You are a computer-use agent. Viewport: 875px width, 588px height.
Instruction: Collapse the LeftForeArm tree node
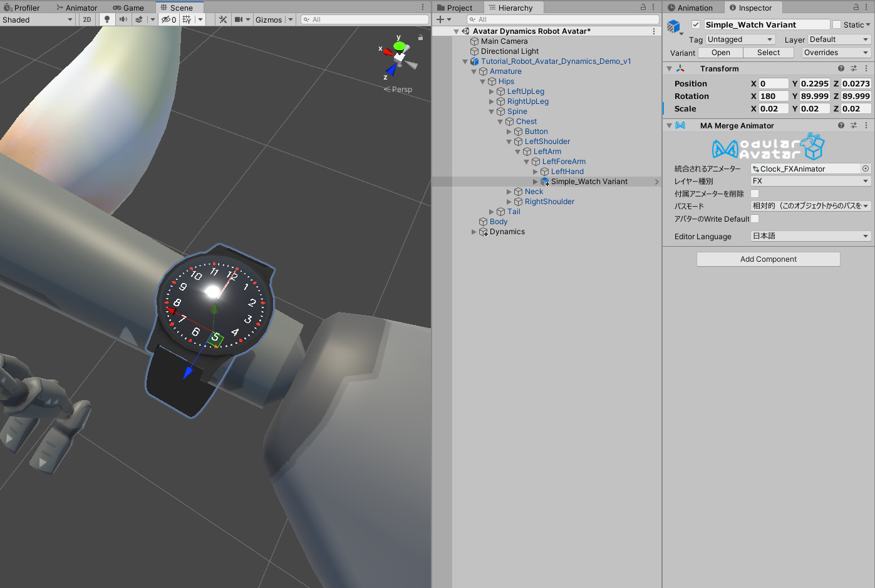click(527, 162)
